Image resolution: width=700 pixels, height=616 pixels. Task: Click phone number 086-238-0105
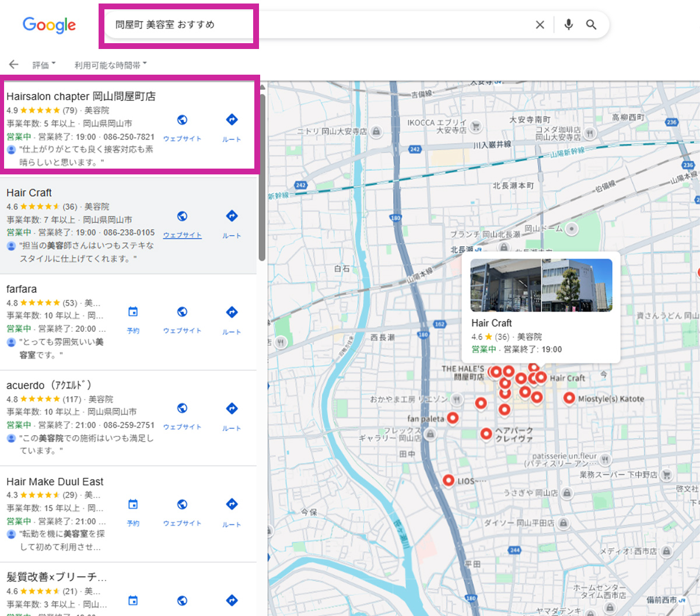click(x=129, y=232)
